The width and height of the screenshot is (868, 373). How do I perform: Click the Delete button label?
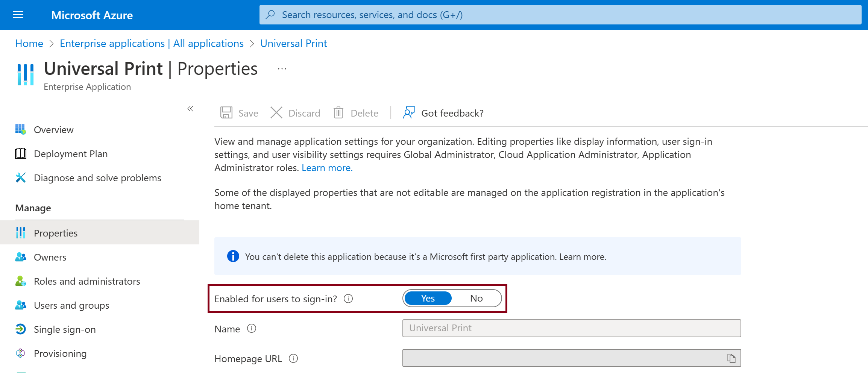[x=364, y=113]
